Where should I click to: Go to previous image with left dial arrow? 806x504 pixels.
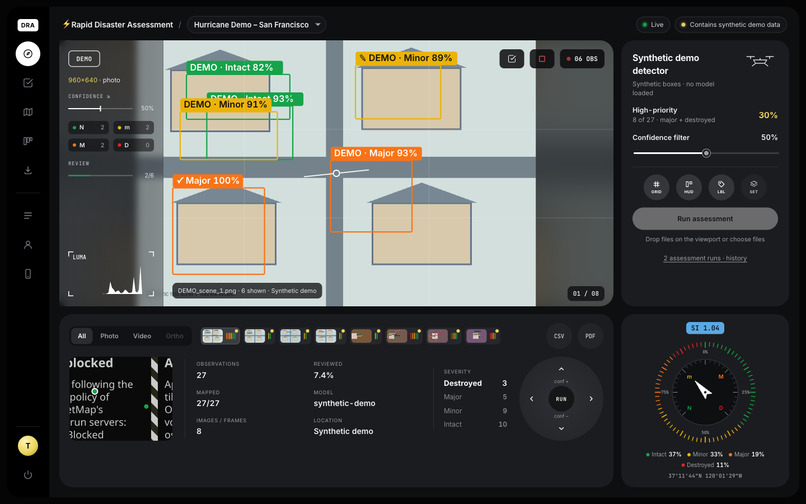tap(532, 399)
